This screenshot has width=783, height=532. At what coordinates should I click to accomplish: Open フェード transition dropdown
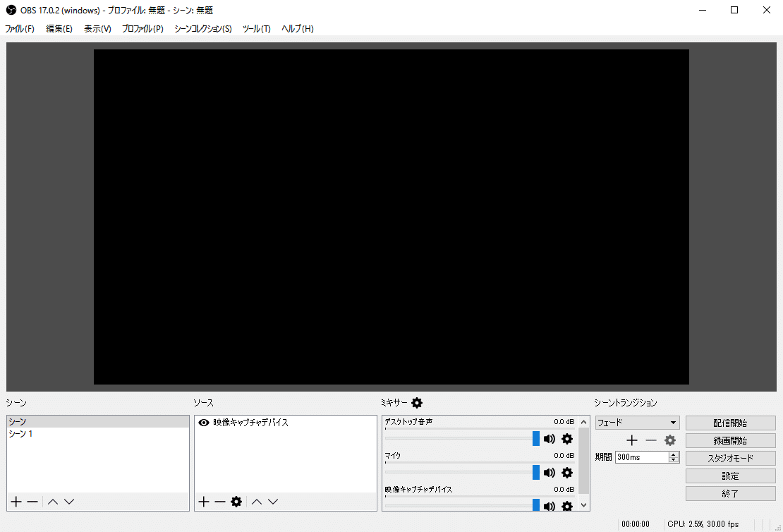point(637,423)
